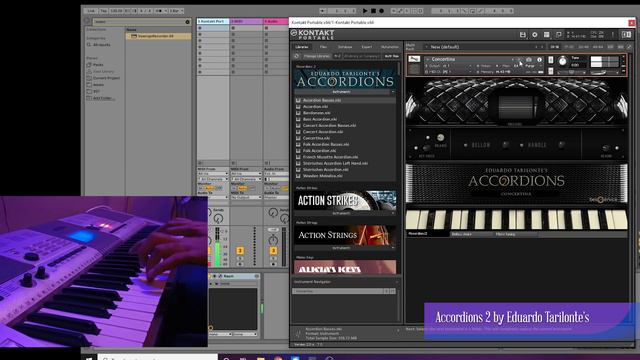
Task: Toggle Kontakt info panel icon at far right
Action: click(627, 35)
